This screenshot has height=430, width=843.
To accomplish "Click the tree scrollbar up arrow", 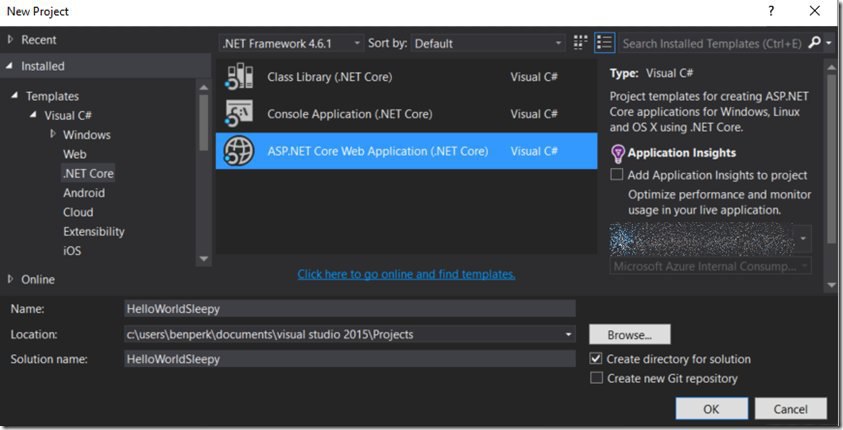I will pyautogui.click(x=203, y=87).
